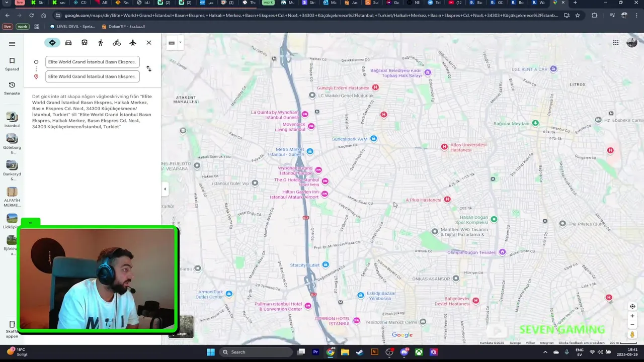644x362 pixels.
Task: Click Mövenpick Living Istanbul marker
Action: click(x=311, y=126)
